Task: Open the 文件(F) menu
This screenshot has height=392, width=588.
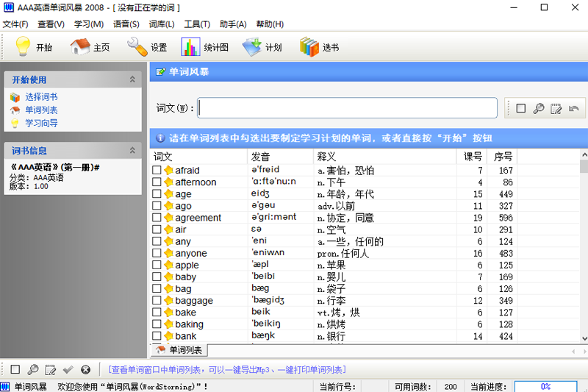Action: coord(15,24)
